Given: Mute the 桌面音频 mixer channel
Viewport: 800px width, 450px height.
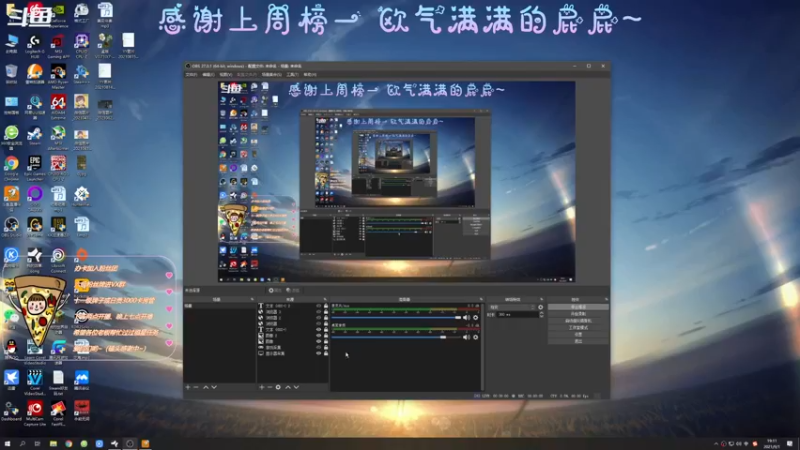Looking at the screenshot, I should click(466, 337).
